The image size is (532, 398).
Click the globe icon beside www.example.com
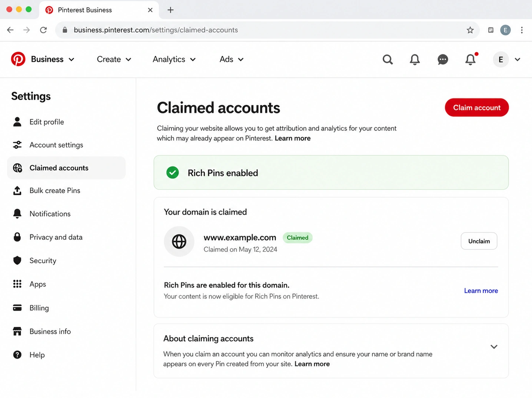point(179,242)
